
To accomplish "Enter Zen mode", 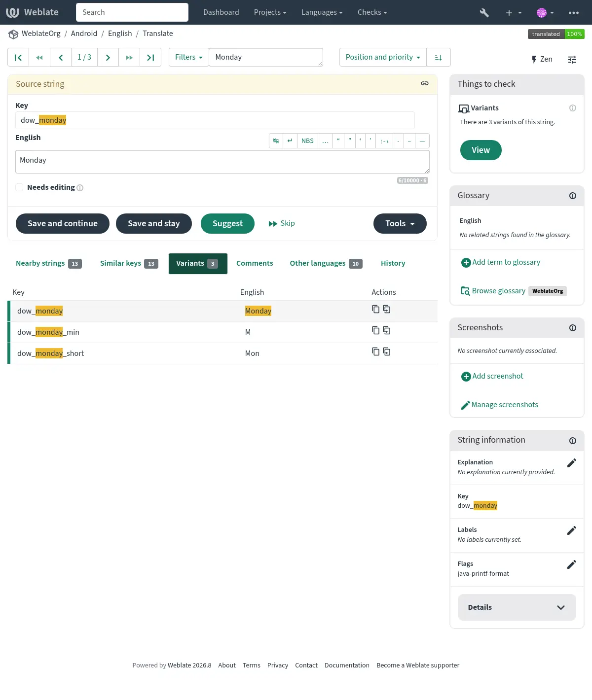I will coord(542,59).
